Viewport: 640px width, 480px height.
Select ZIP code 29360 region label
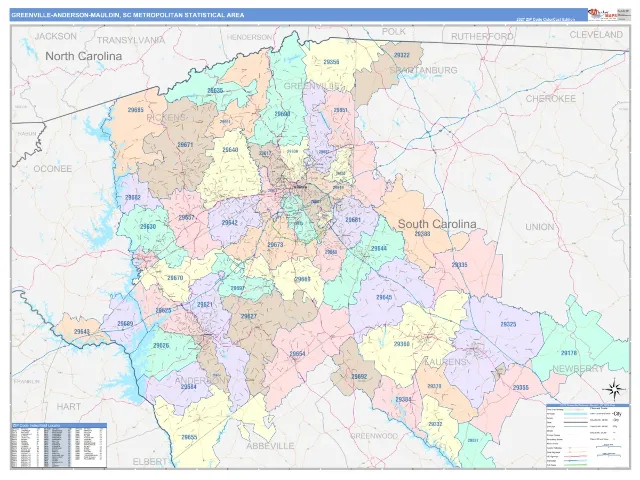pyautogui.click(x=401, y=344)
